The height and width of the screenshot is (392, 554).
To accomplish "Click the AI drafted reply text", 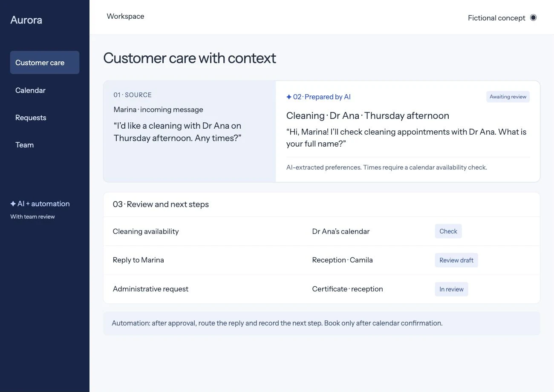I will point(406,138).
